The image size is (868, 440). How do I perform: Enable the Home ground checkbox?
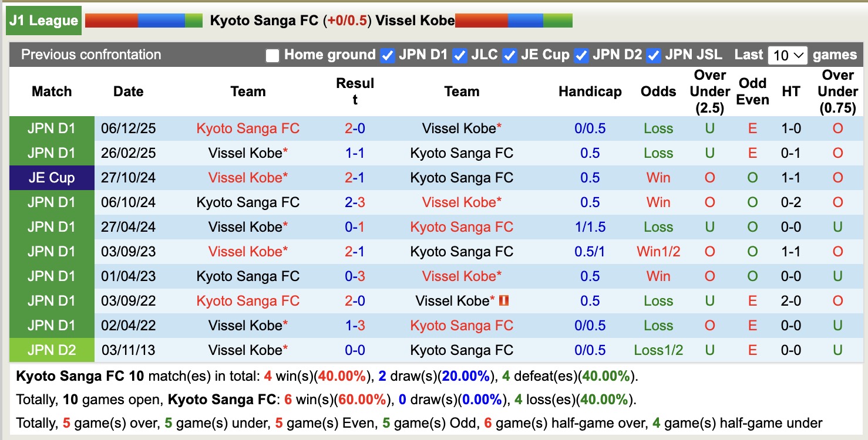tap(272, 55)
